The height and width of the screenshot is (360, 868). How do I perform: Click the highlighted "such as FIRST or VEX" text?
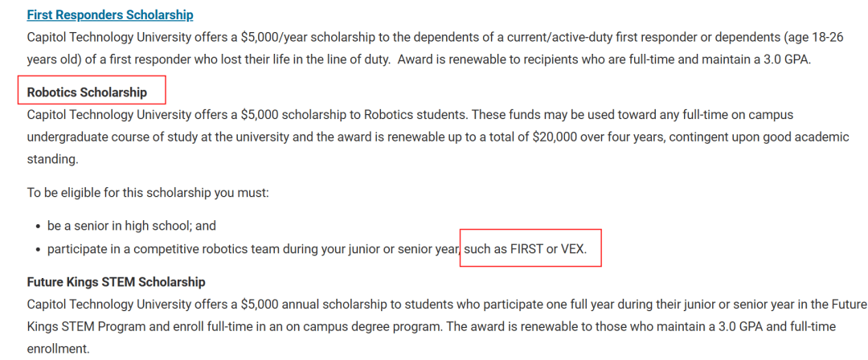click(526, 249)
